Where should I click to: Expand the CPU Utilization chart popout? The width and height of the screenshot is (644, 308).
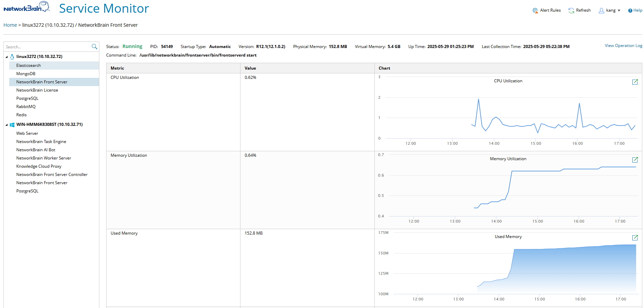click(x=635, y=82)
